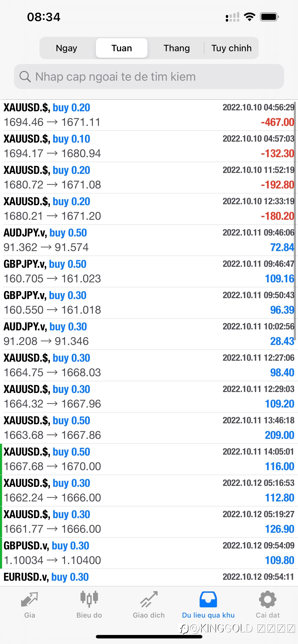This screenshot has width=298, height=644.
Task: Tap the Wi-Fi status icon
Action: [249, 17]
